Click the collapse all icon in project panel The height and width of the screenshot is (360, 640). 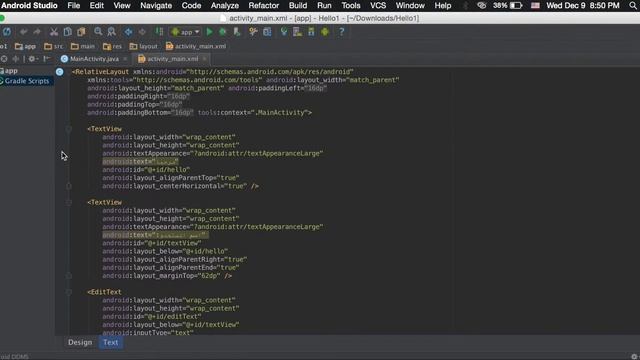tap(16, 59)
